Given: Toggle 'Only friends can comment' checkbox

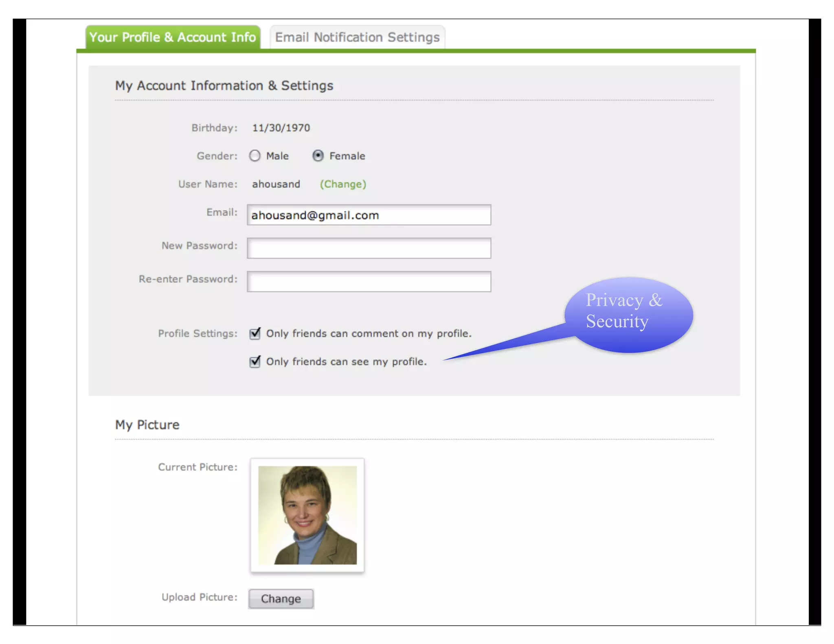Looking at the screenshot, I should coord(255,334).
